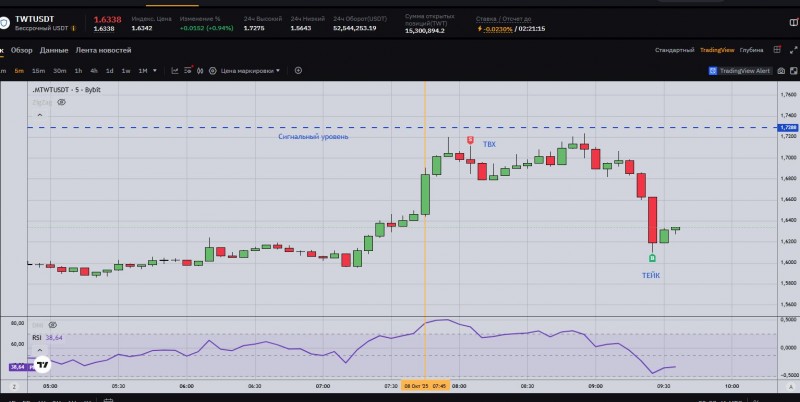The image size is (800, 402).
Task: Click the red S sell marker on chart
Action: tap(470, 140)
